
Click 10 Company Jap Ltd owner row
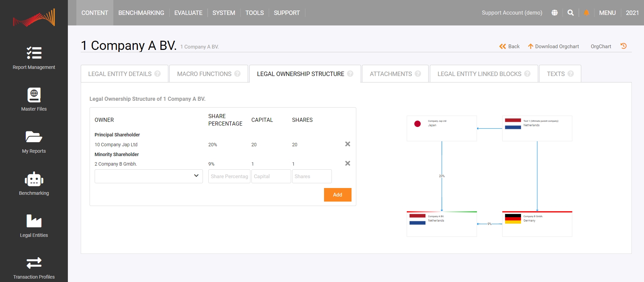(116, 145)
